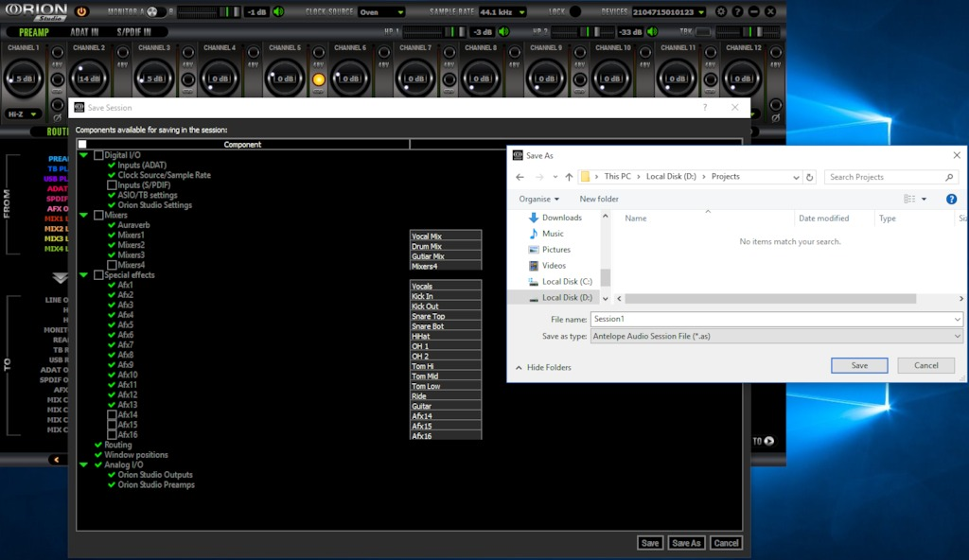Collapse the Mixers tree group
969x560 pixels.
[x=83, y=215]
